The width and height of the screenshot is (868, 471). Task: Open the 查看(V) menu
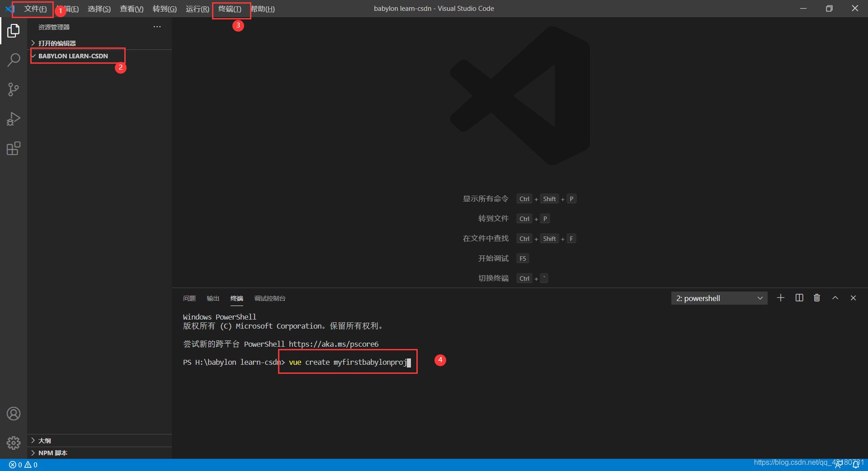[132, 9]
